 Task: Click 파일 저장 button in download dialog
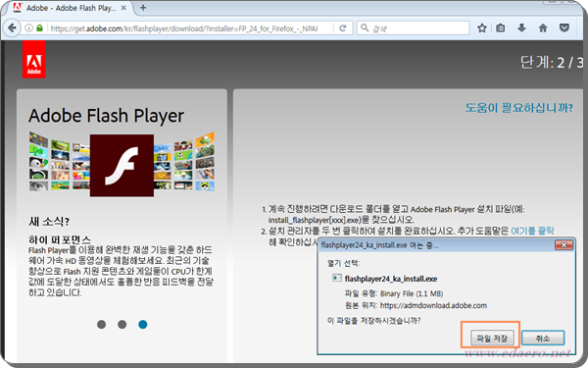coord(492,339)
